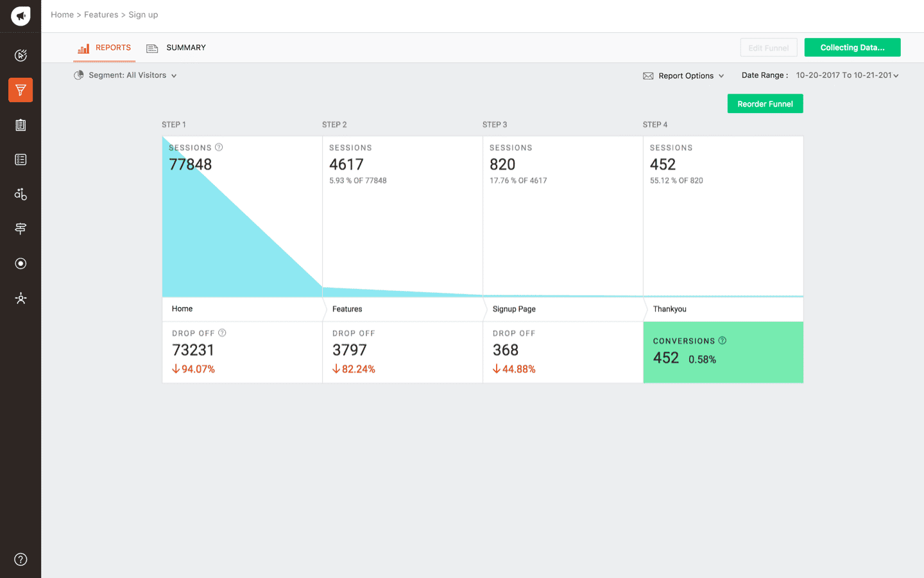Image resolution: width=924 pixels, height=578 pixels.
Task: Select the funnel analysis icon in the sidebar
Action: (21, 90)
